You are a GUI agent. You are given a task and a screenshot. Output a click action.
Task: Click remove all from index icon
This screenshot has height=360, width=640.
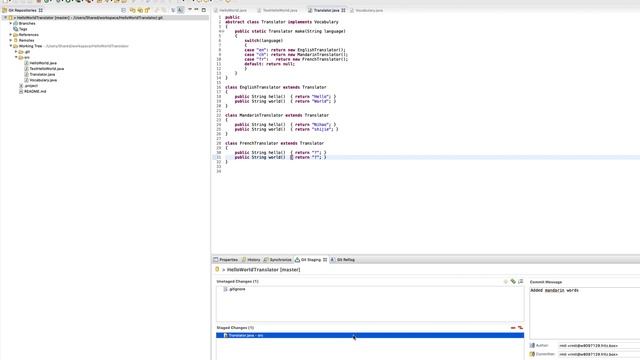tap(520, 328)
